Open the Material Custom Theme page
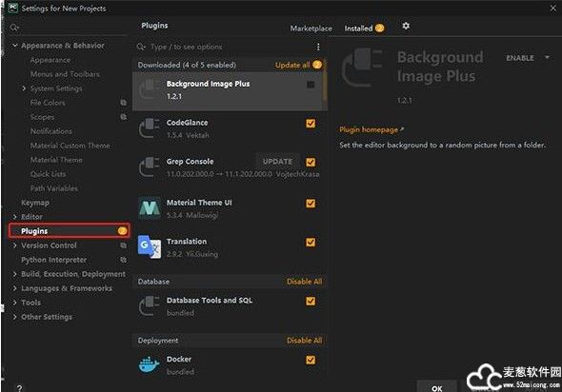Screen dimensions: 562x392 (70, 146)
